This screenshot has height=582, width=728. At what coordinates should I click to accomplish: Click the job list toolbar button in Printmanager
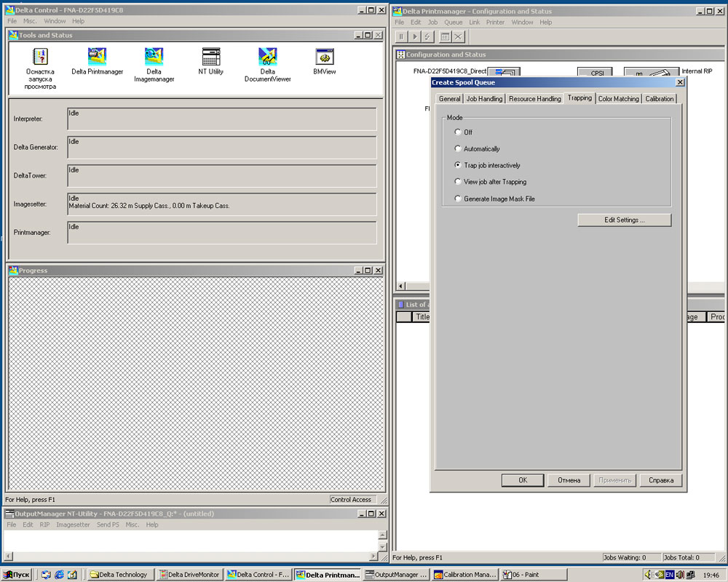[445, 36]
